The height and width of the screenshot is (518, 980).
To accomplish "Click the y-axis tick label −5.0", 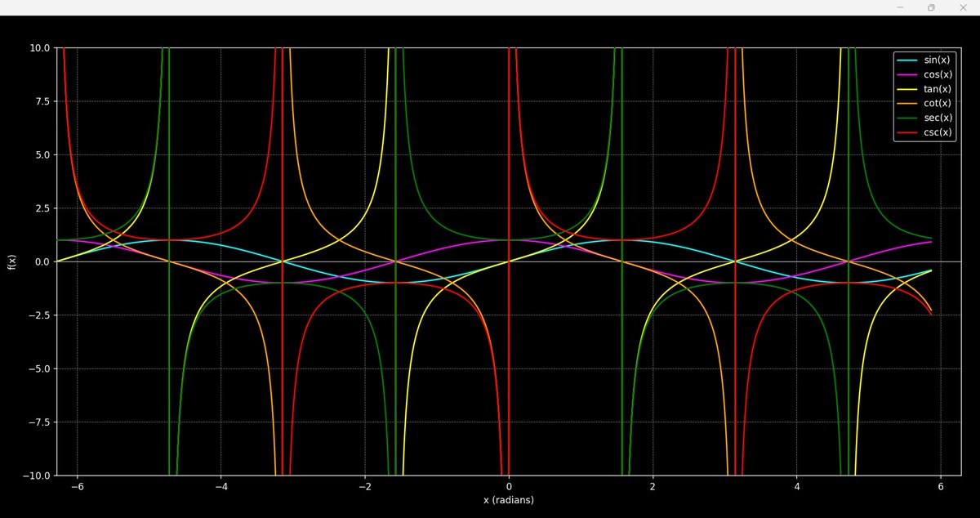I will click(x=38, y=368).
